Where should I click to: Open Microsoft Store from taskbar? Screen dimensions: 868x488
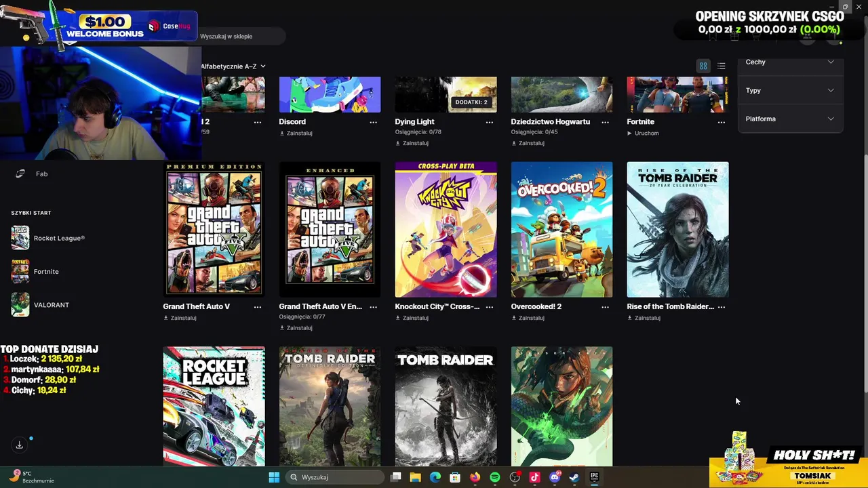[x=455, y=477]
